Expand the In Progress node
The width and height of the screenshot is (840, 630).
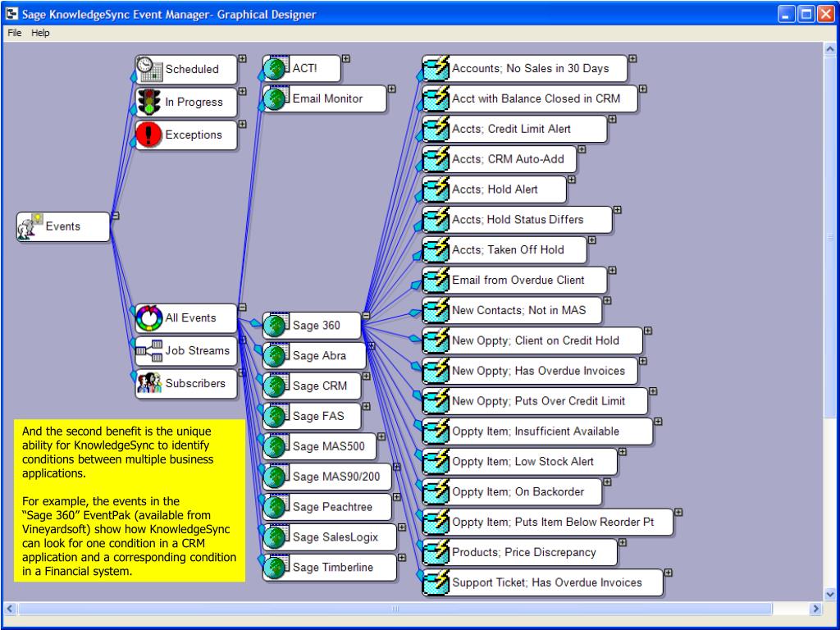[x=243, y=92]
